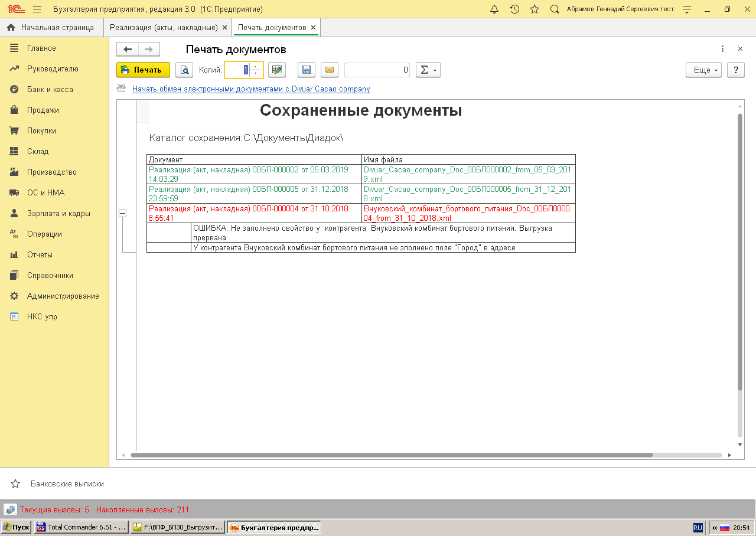This screenshot has height=536, width=756.
Task: Switch to Total Commander 6.51 in the taskbar
Action: tap(81, 527)
